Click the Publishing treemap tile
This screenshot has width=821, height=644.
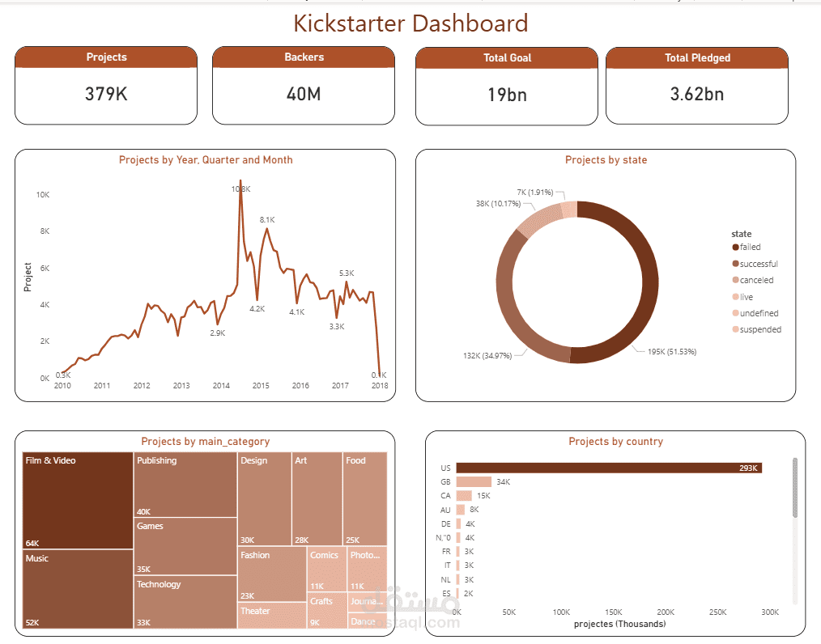[x=185, y=485]
